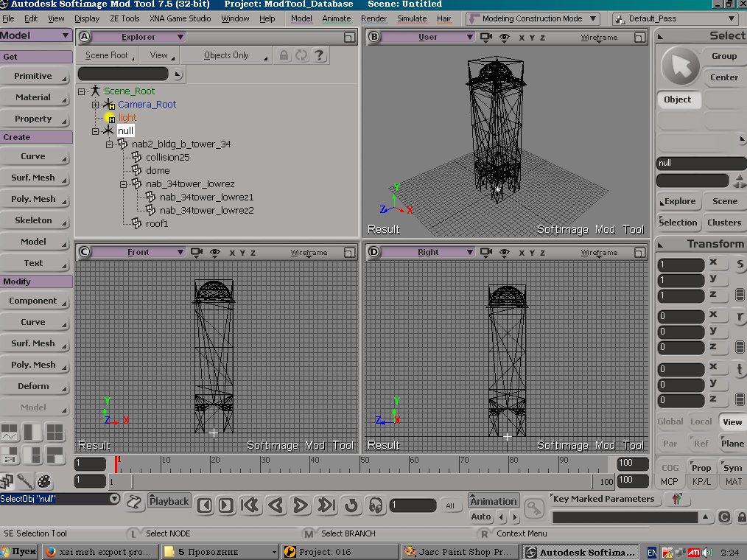This screenshot has width=747, height=560.
Task: Play the animation forward
Action: [x=300, y=505]
